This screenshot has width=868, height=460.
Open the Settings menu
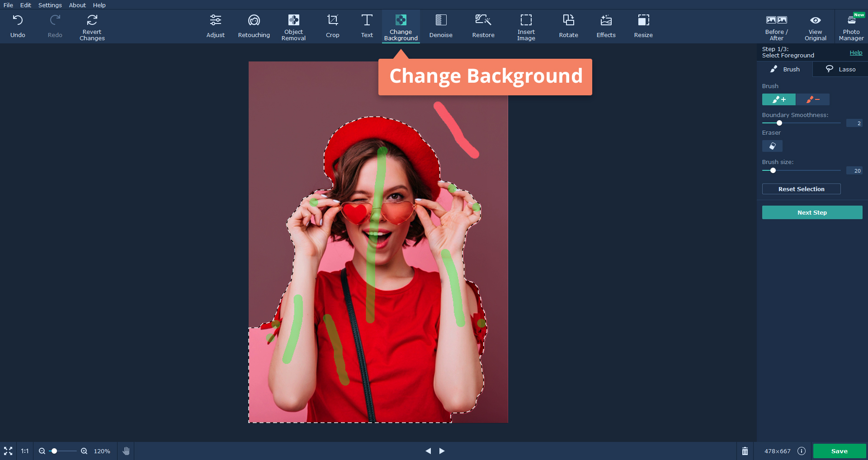click(50, 5)
